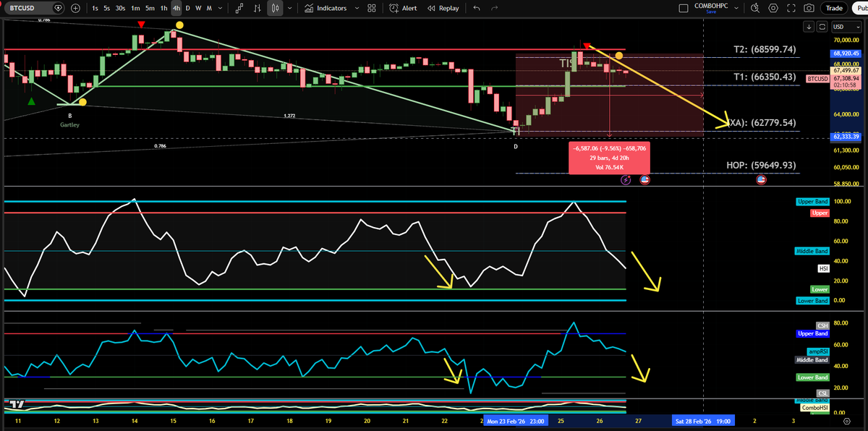Click the 68,920.45 red price label
Screen dimensions: 868x431
[846, 53]
